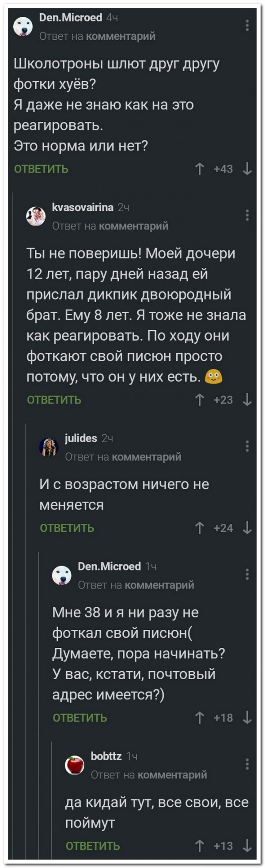265x868 pixels.
Task: Reply to the top Den.Microed comment
Action: (41, 169)
